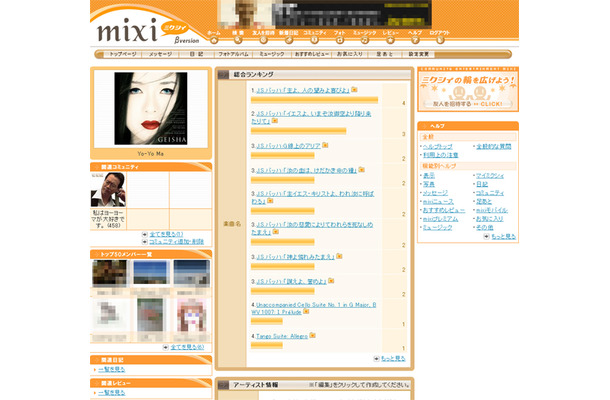610x400 pixels.
Task: Open Tango Suite: Allegro link
Action: pos(282,336)
